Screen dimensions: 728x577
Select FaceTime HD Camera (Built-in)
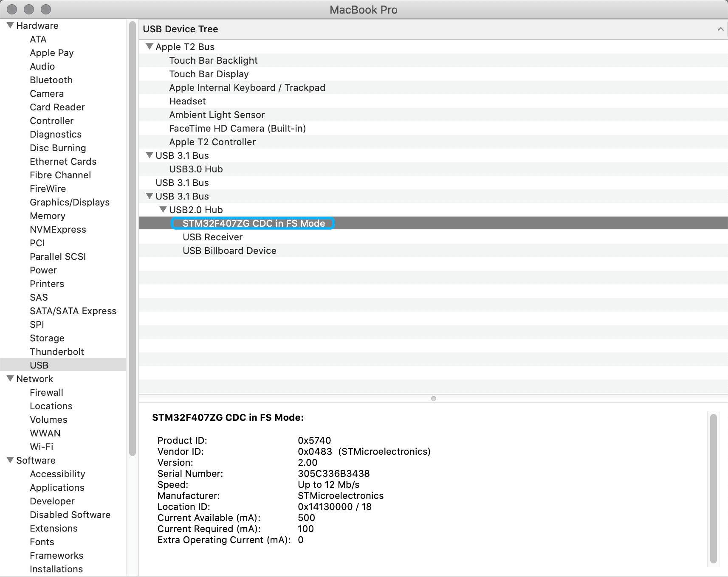coord(434,128)
